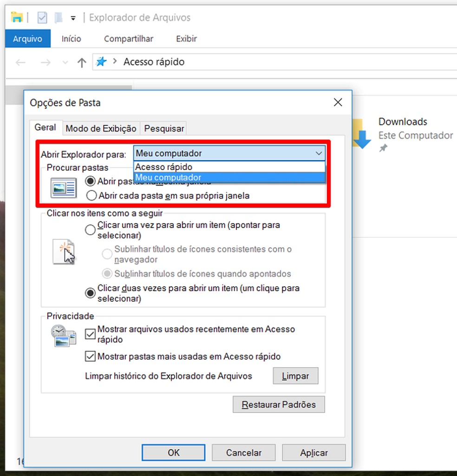Image resolution: width=457 pixels, height=476 pixels.
Task: Select open folders in same window radio
Action: point(91,181)
